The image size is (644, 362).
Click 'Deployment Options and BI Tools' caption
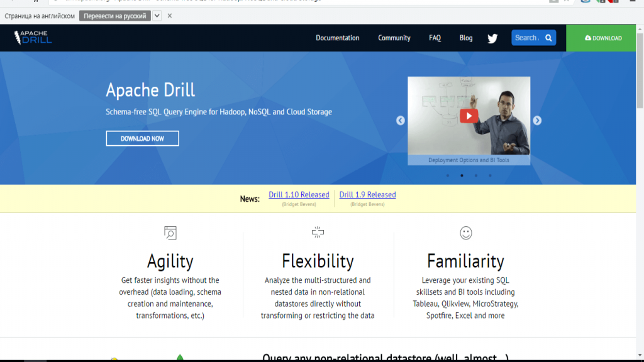click(469, 160)
